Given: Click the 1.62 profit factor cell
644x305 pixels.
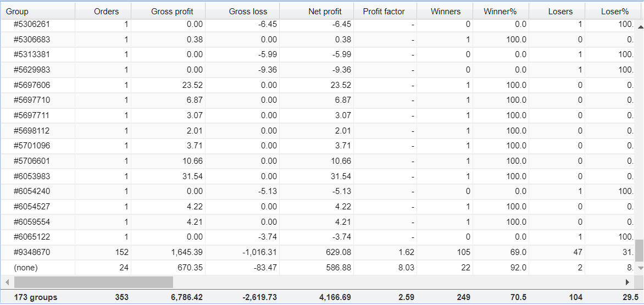Looking at the screenshot, I should point(385,252).
